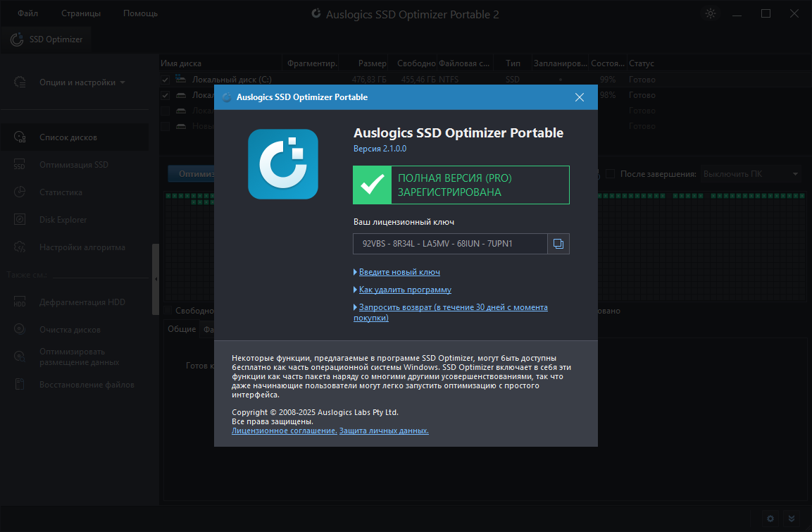The width and height of the screenshot is (812, 532).
Task: Click the 476,83 ГБ size cell
Action: click(x=369, y=80)
